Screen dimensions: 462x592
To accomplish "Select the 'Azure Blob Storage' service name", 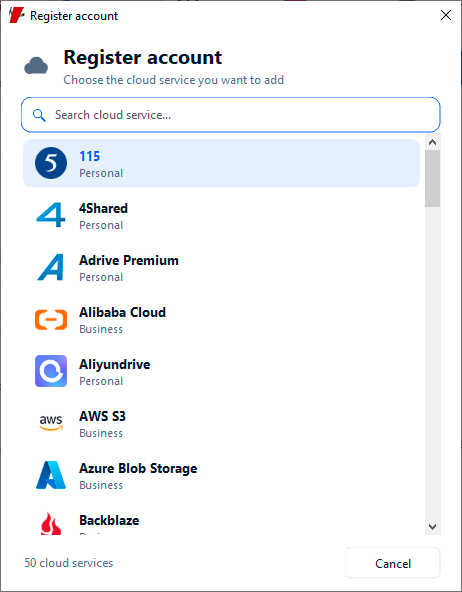I will click(138, 468).
